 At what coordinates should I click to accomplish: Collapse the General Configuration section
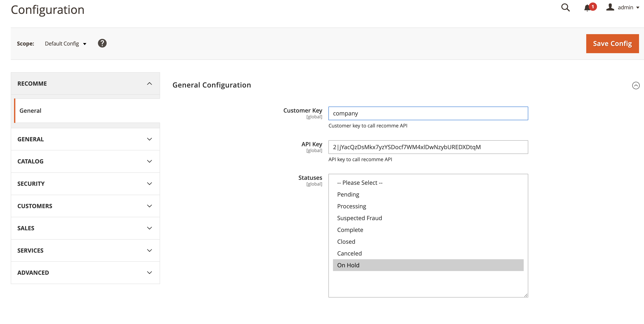636,85
